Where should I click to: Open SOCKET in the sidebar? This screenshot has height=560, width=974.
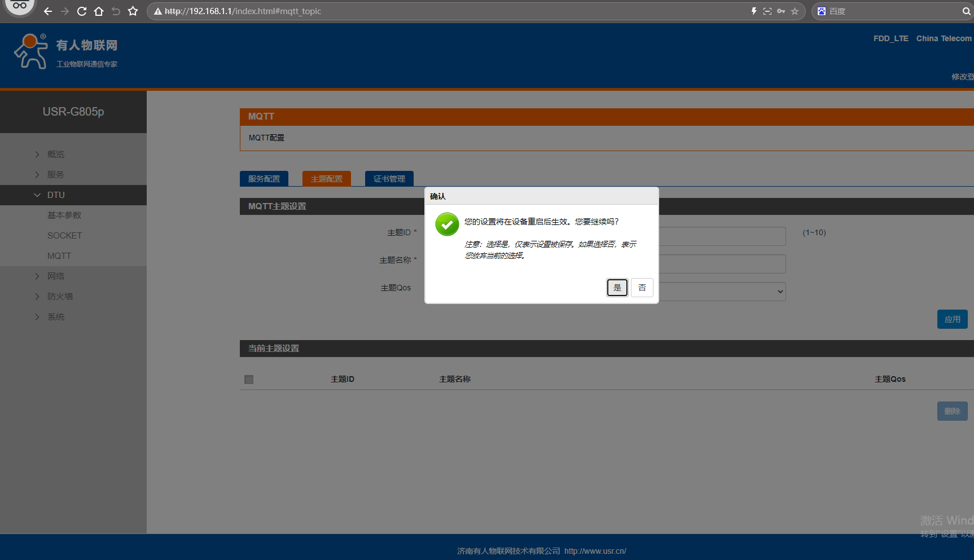click(x=64, y=236)
